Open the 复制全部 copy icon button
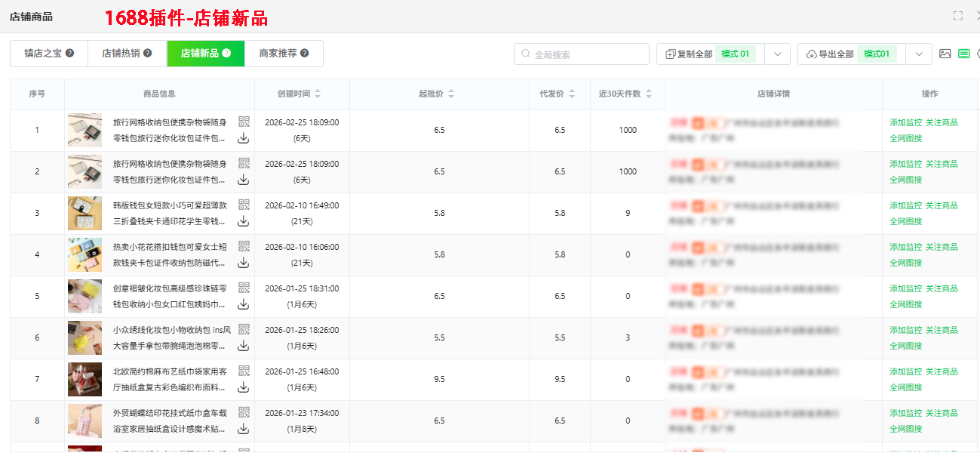Image resolution: width=980 pixels, height=453 pixels. click(x=671, y=54)
